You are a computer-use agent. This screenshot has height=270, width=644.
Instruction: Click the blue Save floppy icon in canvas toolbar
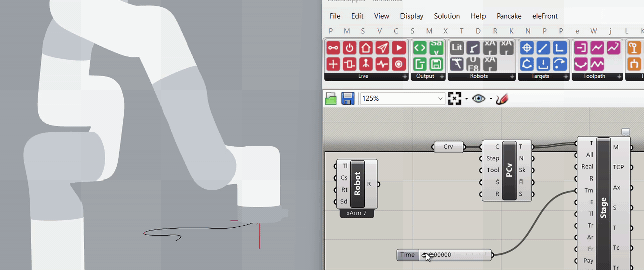348,99
